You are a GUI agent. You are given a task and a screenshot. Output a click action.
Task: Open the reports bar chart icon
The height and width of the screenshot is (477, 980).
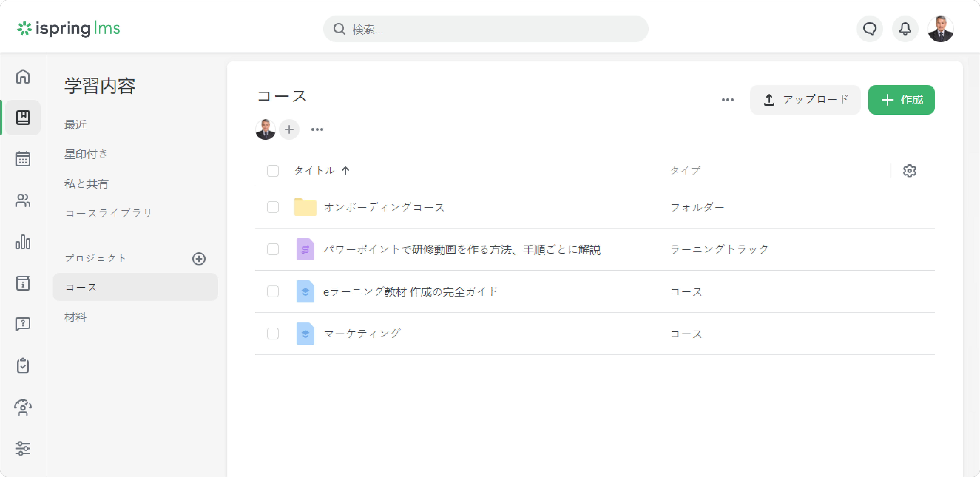tap(23, 242)
